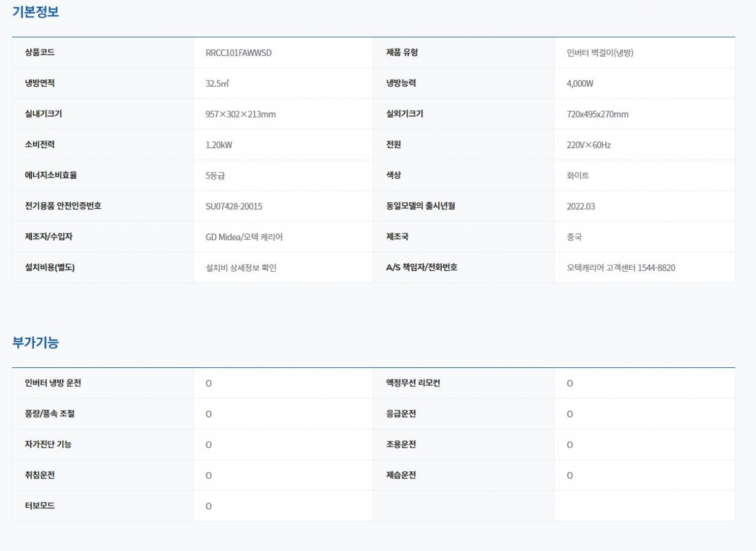Click the 부가기능 section heading
Screen dimensions: 756x551
tap(36, 343)
